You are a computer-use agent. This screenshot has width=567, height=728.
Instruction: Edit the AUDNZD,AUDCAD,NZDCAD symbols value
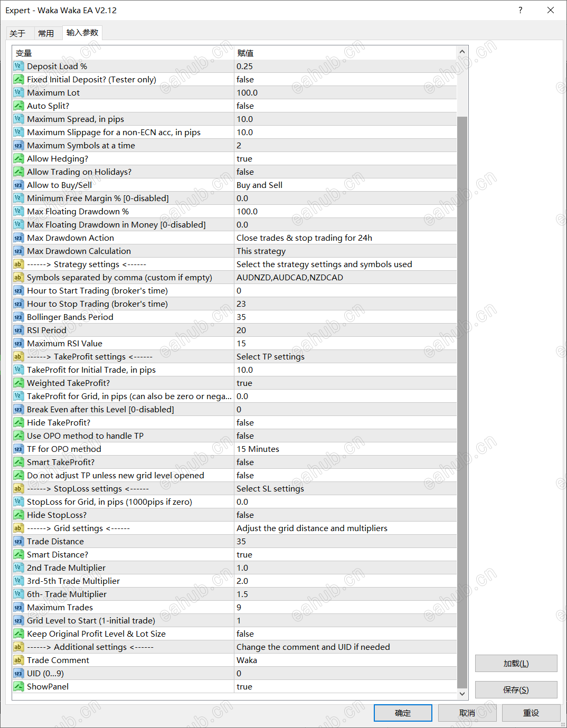tap(345, 277)
